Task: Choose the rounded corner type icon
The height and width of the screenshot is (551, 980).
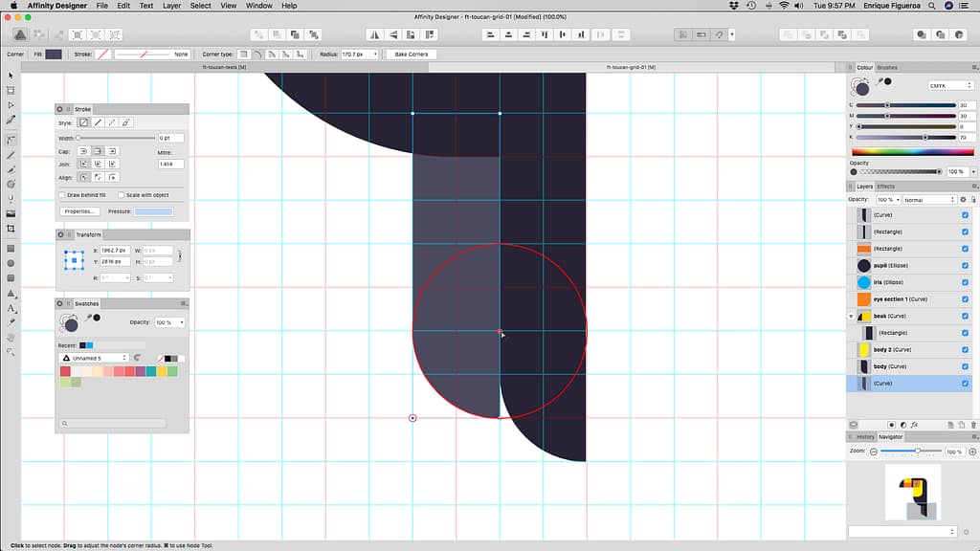Action: (258, 55)
